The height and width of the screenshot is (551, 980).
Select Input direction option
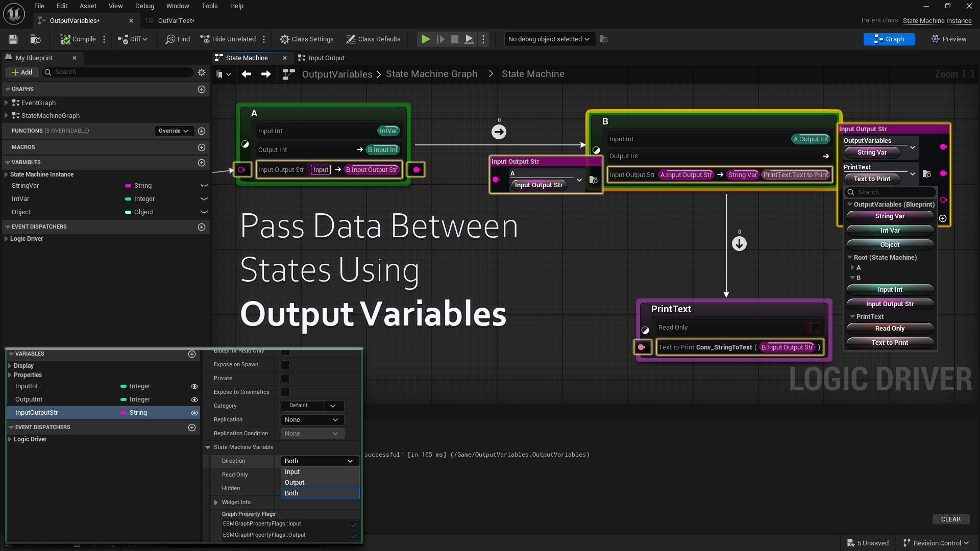(320, 472)
